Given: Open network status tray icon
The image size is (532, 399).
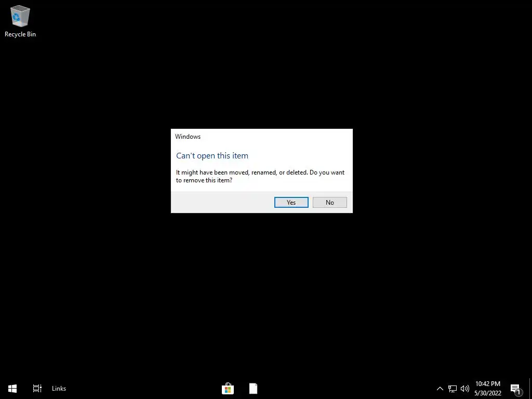Looking at the screenshot, I should pos(453,389).
